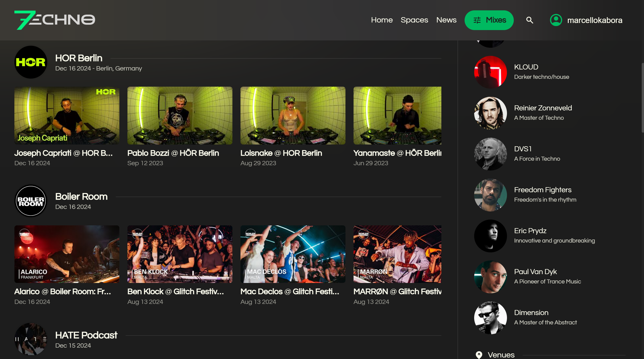The width and height of the screenshot is (644, 359).
Task: Open Paul Van Dyk artist avatar
Action: click(x=490, y=277)
